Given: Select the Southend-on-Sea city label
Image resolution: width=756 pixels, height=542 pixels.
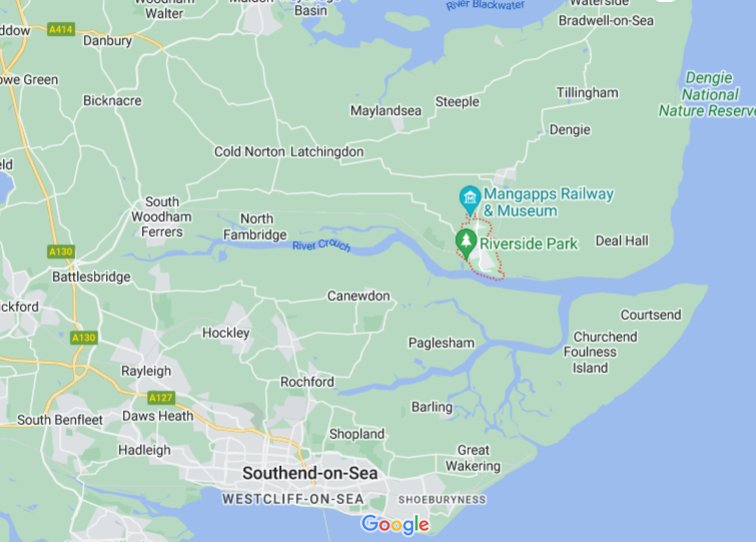Looking at the screenshot, I should (x=310, y=473).
